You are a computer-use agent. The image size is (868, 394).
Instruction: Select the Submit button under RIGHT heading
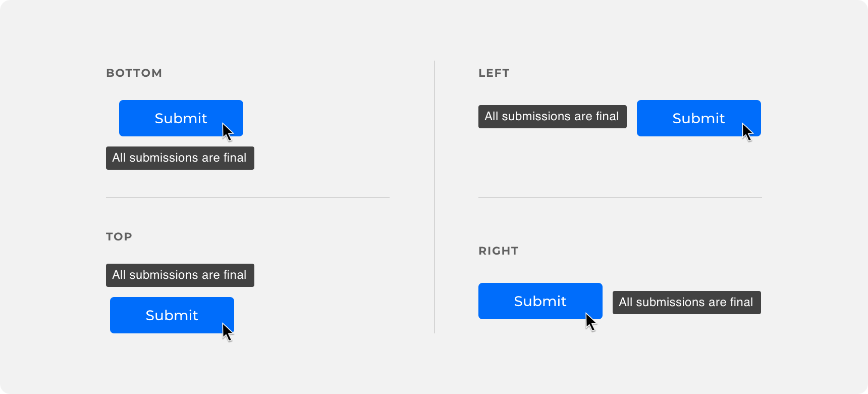point(540,301)
